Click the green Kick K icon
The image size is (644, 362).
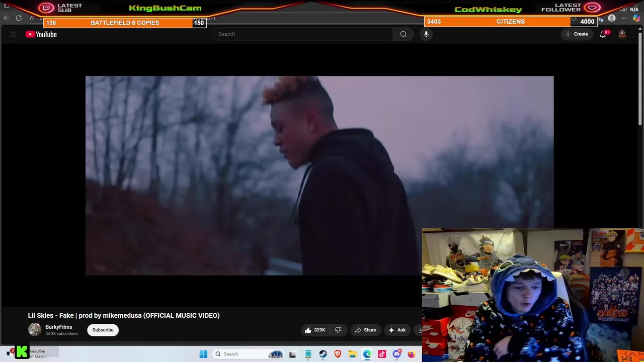(x=22, y=352)
